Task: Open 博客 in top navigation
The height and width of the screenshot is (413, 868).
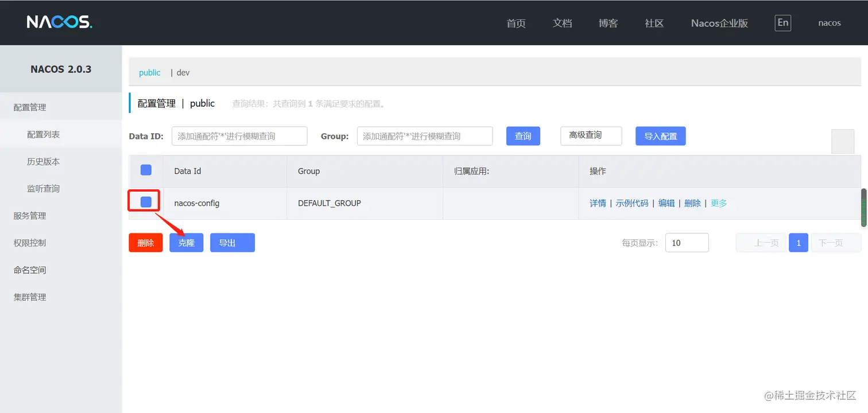Action: (608, 23)
